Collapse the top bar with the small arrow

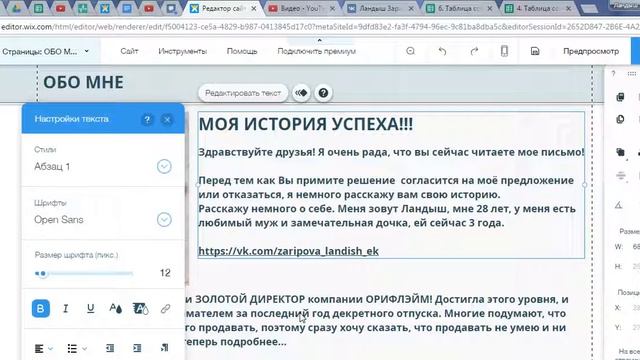tap(320, 40)
